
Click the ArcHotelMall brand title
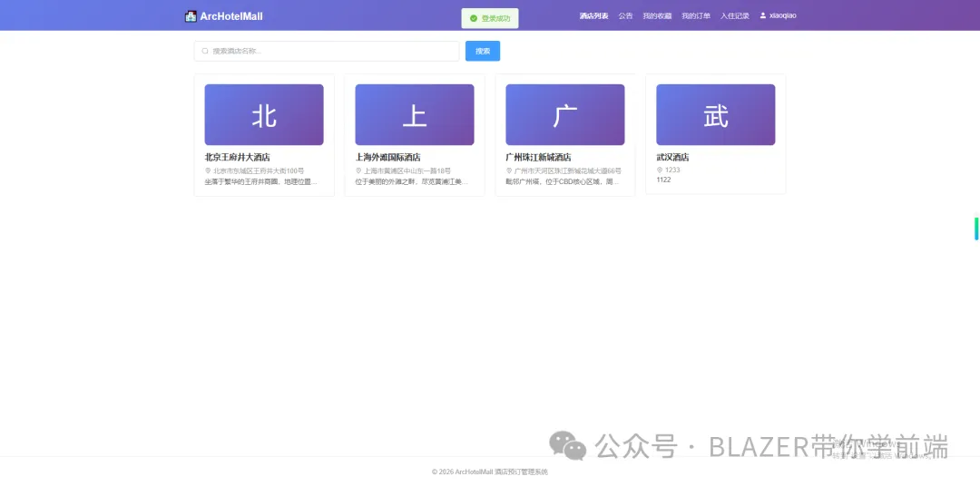pyautogui.click(x=231, y=16)
